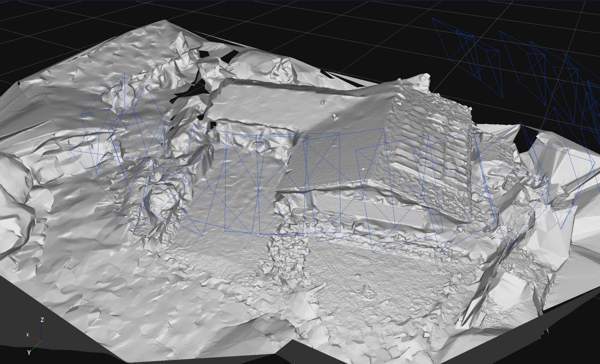
Task: Click the small bump on the building roof
Action: [333, 117]
